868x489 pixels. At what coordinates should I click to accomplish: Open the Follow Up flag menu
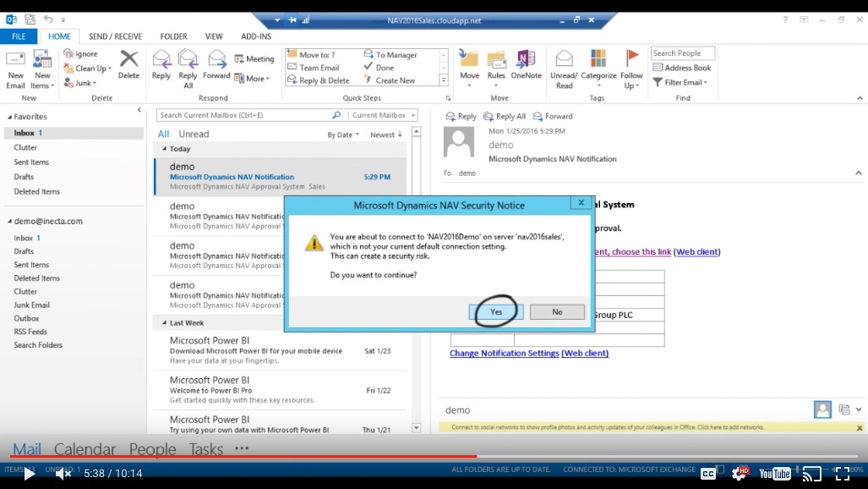tap(631, 69)
